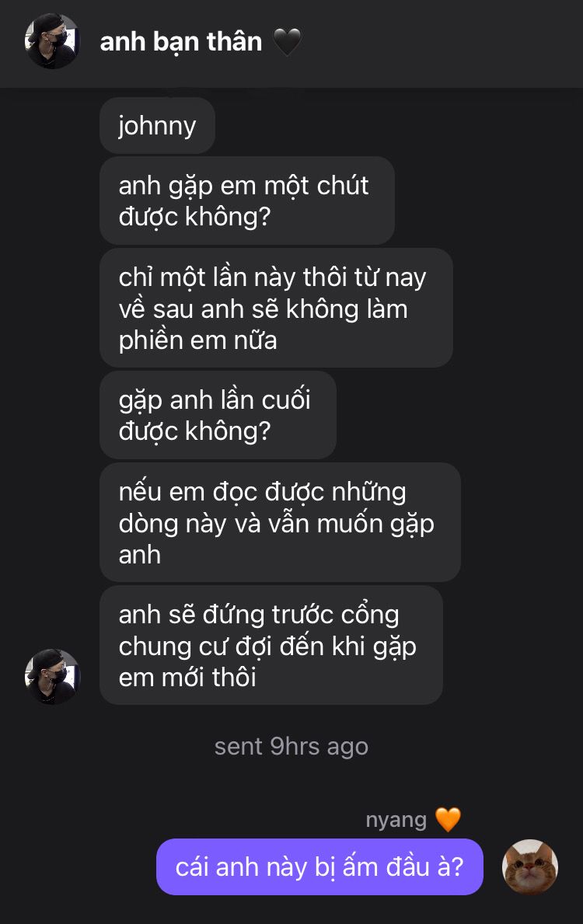Select message starting 'nếu em đọc được những'
583x924 pixels.
pos(280,522)
